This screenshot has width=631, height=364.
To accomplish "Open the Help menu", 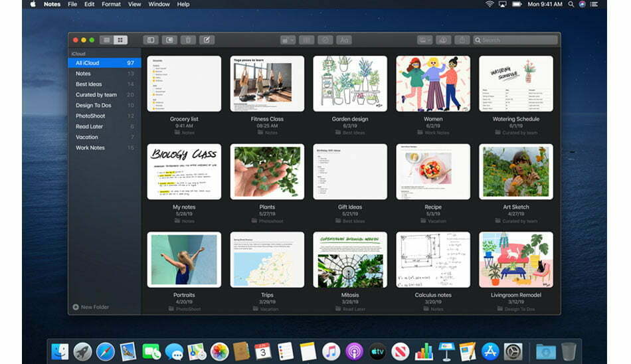I will pyautogui.click(x=183, y=4).
